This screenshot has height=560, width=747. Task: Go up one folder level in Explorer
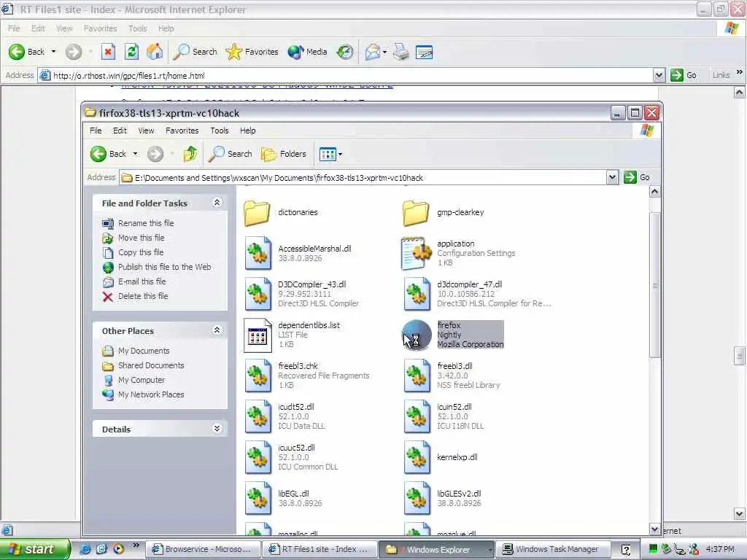(x=190, y=154)
